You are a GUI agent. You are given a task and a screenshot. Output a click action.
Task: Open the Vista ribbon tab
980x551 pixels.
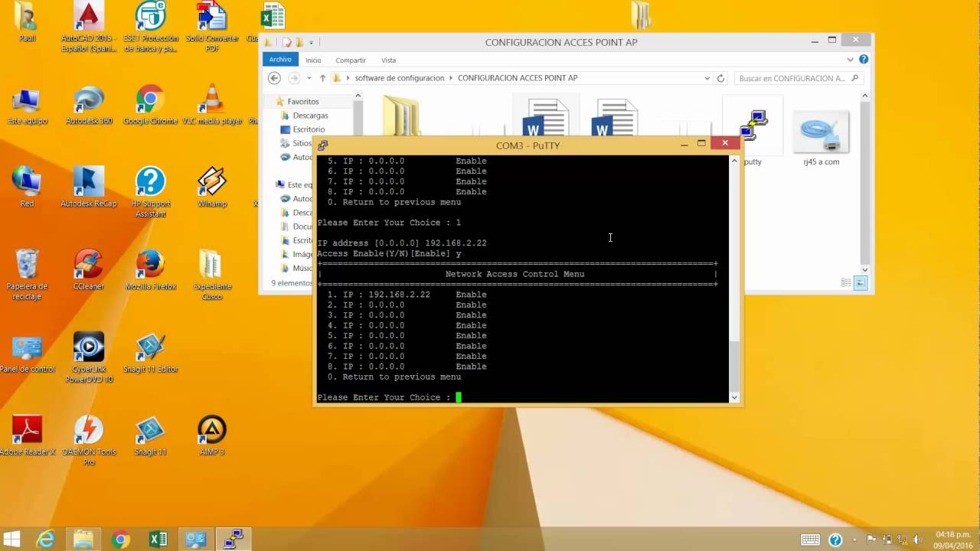[x=388, y=60]
